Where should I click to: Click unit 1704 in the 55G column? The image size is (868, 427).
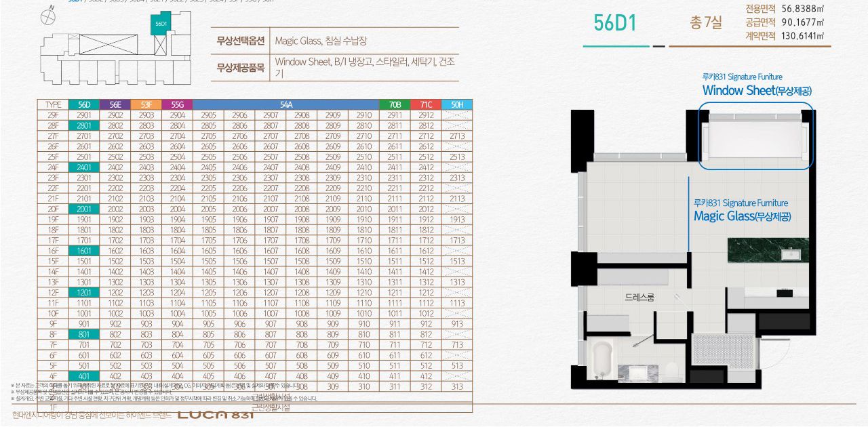tap(178, 241)
